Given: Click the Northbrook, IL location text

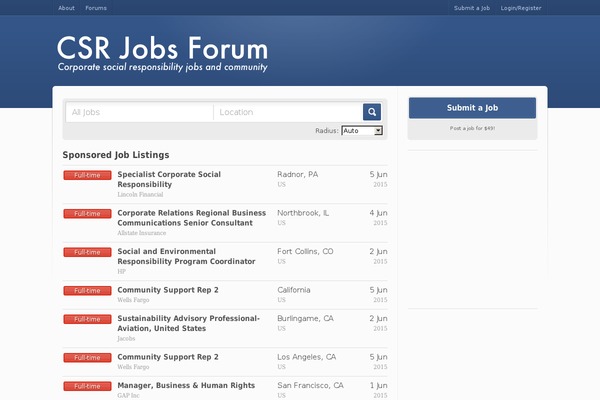Looking at the screenshot, I should click(303, 213).
